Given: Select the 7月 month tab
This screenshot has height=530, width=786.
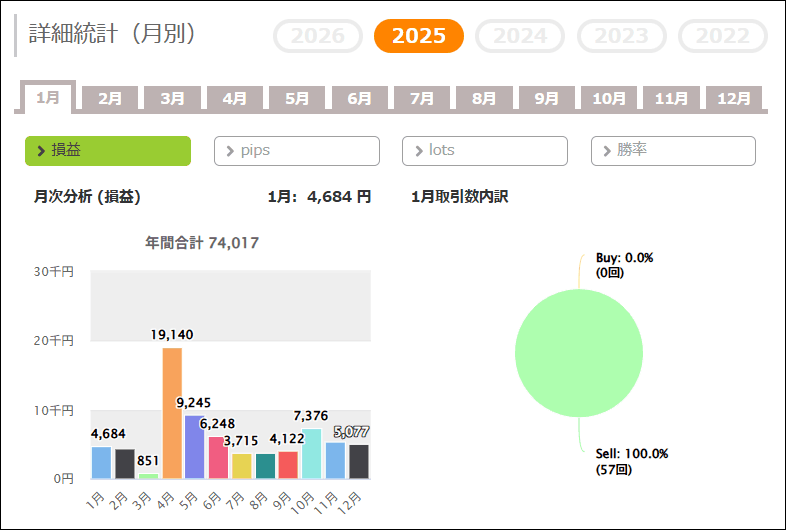Looking at the screenshot, I should [x=422, y=99].
